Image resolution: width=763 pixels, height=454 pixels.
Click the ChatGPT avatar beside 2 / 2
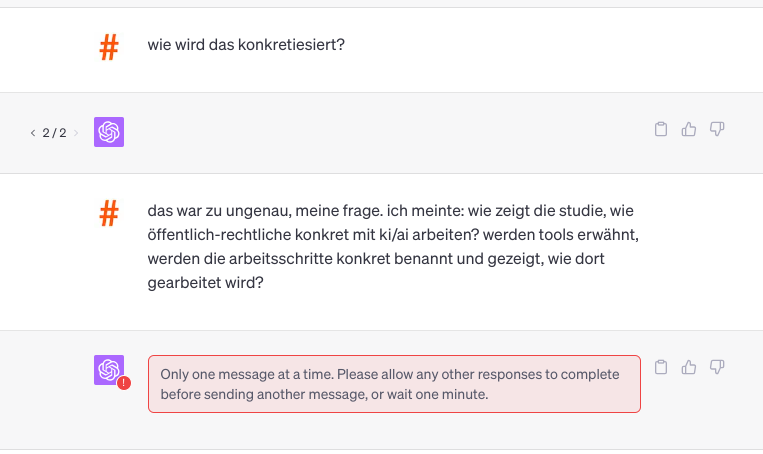[109, 132]
